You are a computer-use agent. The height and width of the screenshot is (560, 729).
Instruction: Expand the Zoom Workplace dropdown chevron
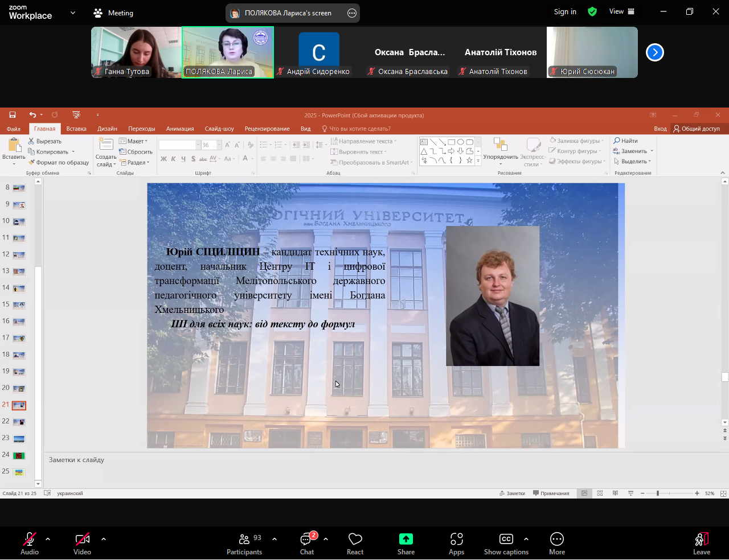(72, 13)
